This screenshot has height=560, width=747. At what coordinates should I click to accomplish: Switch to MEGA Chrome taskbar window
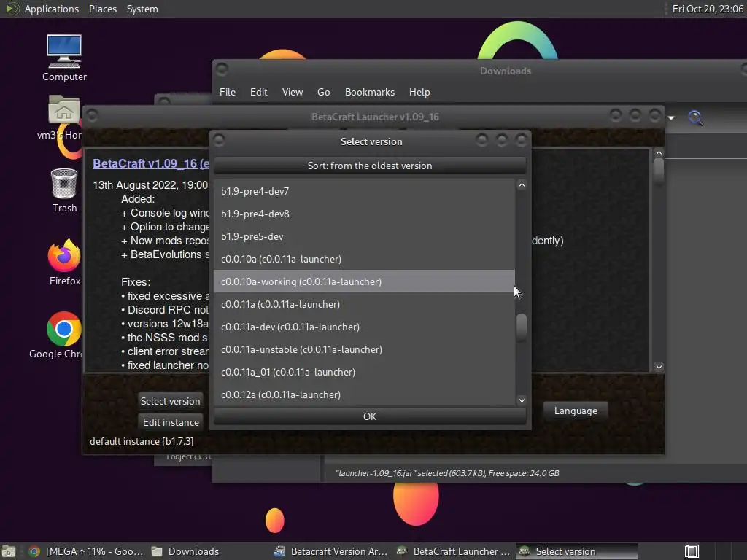tap(86, 551)
